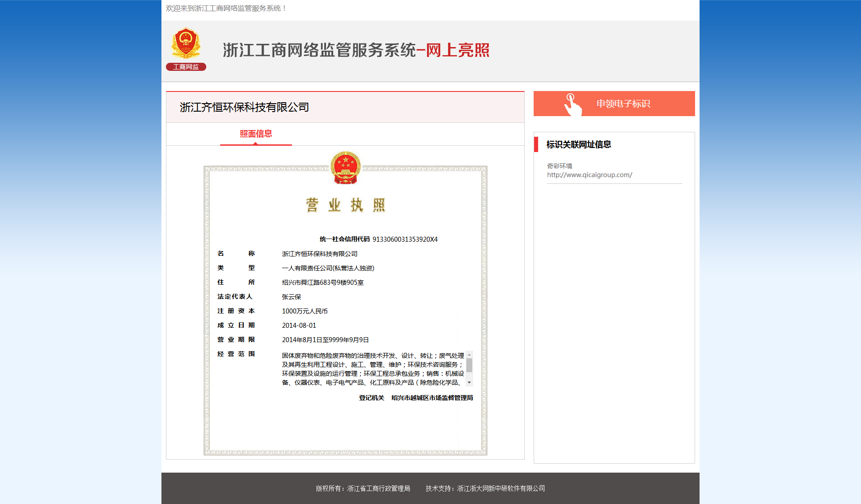Click scrollbar up arrow in 经营范围 box
The height and width of the screenshot is (504, 861).
click(469, 355)
